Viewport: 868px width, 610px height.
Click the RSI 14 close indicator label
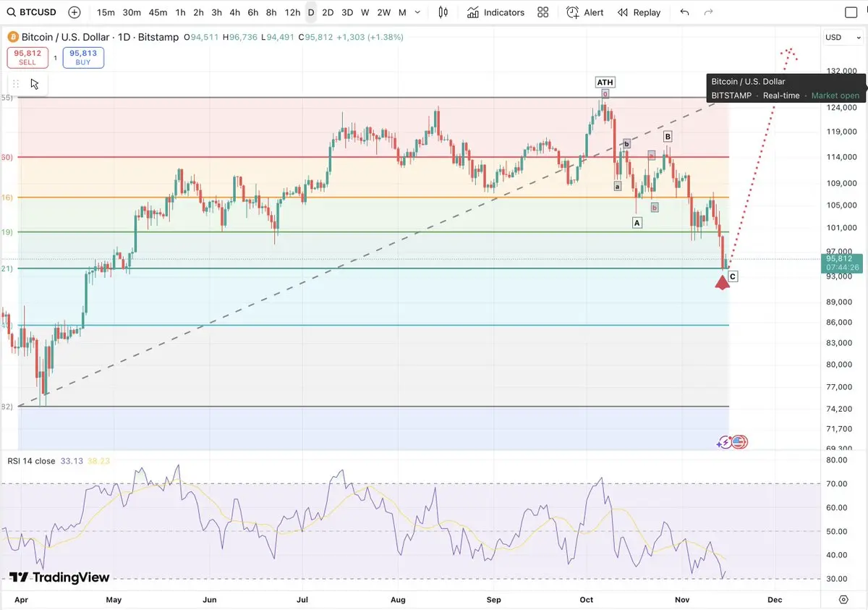tap(31, 461)
